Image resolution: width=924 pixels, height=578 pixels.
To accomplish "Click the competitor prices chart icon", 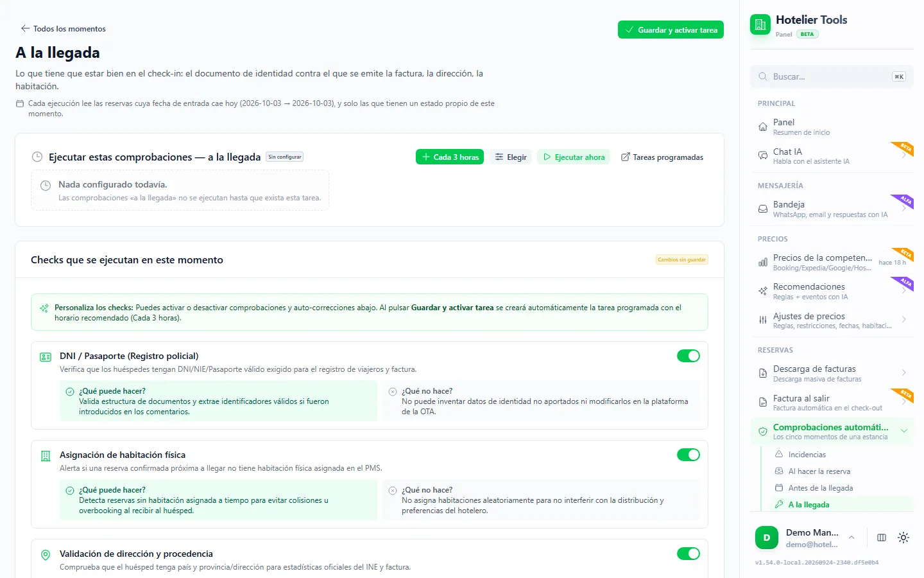I will tap(763, 262).
